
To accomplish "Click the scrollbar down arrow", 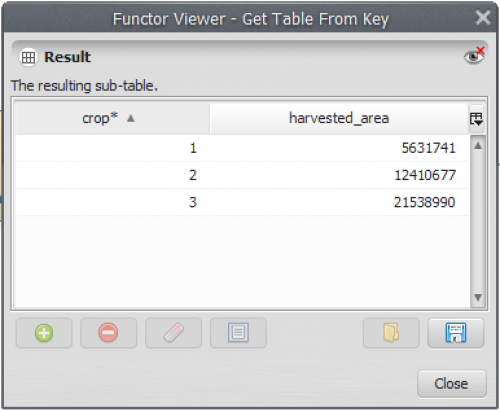I will (478, 297).
